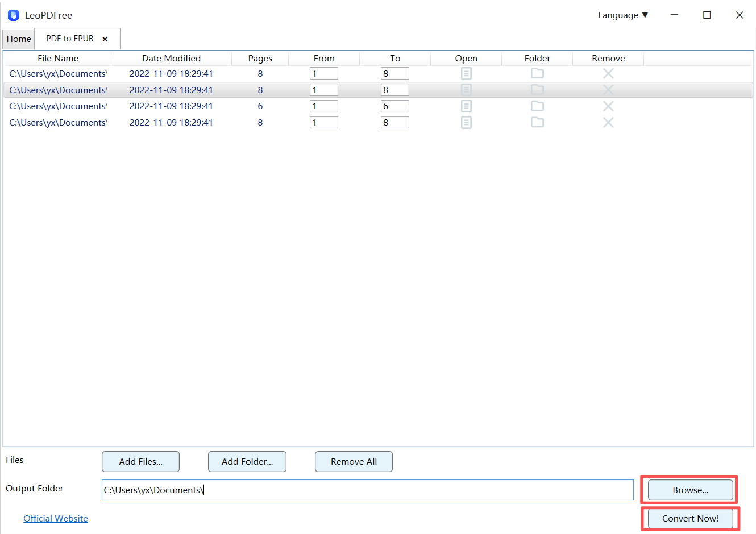Click the Open column header
Image resolution: width=756 pixels, height=534 pixels.
466,59
